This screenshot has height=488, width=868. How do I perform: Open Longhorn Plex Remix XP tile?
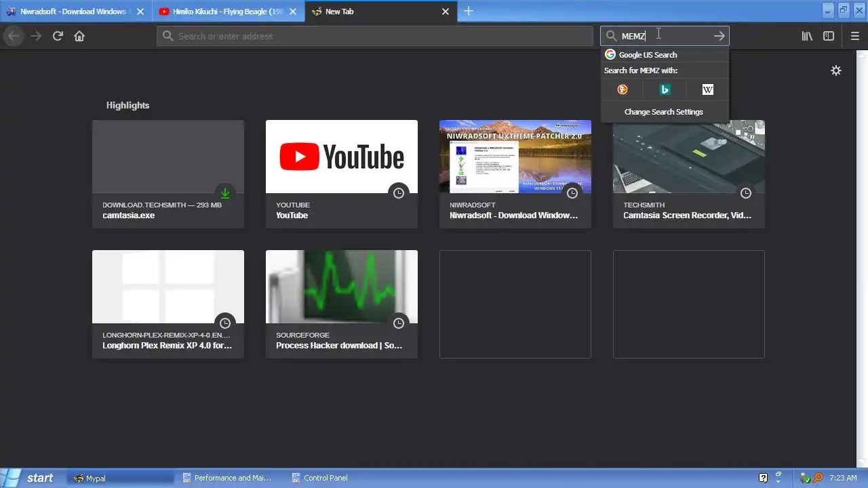click(168, 304)
